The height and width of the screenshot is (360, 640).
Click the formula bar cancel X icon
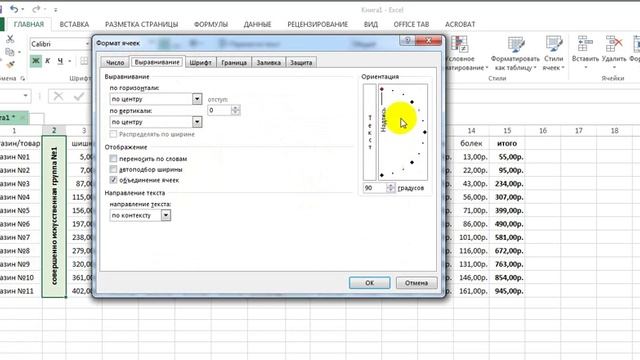[x=58, y=96]
